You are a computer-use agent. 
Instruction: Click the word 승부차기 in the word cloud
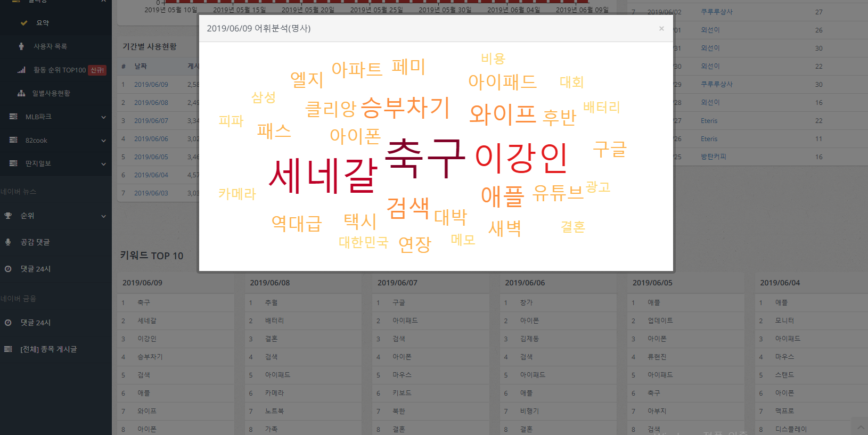pyautogui.click(x=406, y=108)
